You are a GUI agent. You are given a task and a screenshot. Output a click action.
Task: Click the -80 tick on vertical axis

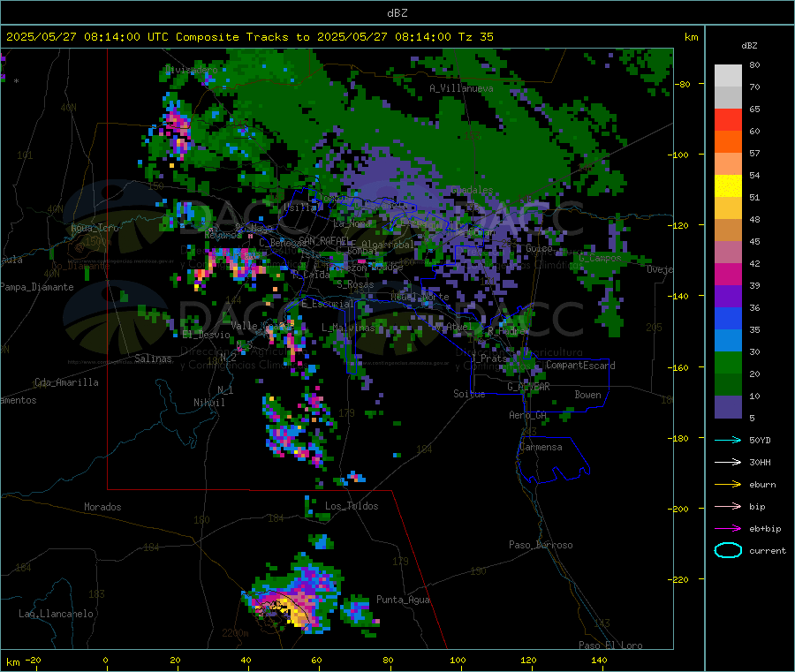pyautogui.click(x=682, y=84)
